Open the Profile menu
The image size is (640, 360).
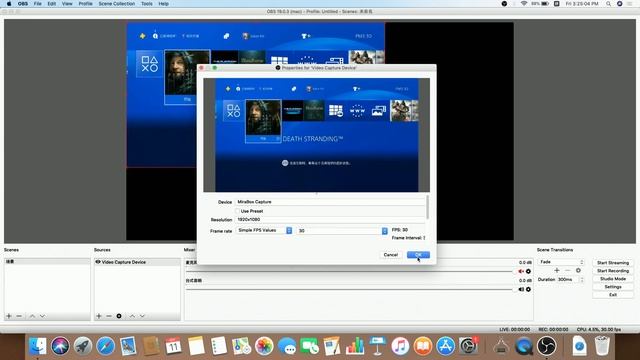(x=85, y=4)
